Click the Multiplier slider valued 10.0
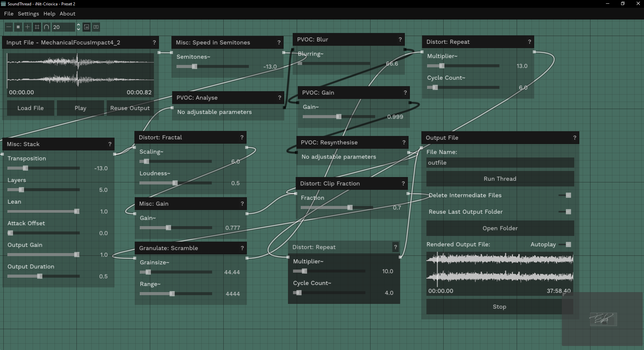Viewport: 644px width, 350px height. click(329, 271)
